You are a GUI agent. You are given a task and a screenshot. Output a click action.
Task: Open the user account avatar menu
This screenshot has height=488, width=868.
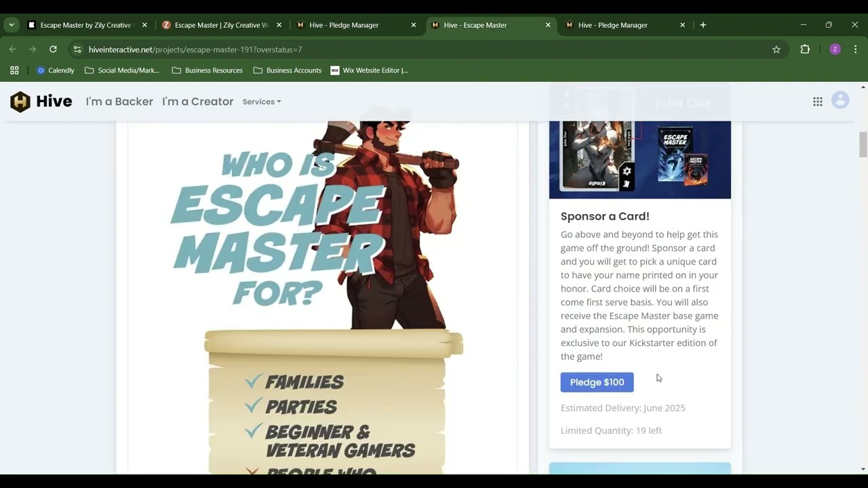(x=840, y=100)
